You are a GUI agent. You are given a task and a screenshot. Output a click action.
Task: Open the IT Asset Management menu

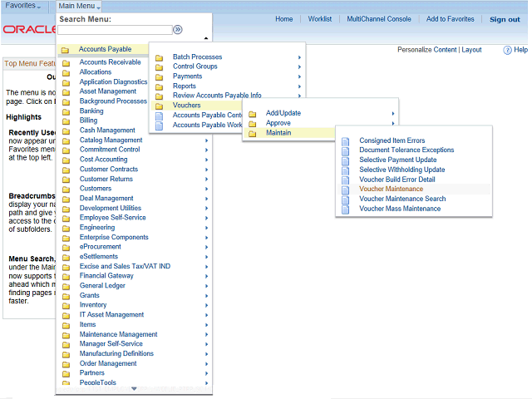111,315
